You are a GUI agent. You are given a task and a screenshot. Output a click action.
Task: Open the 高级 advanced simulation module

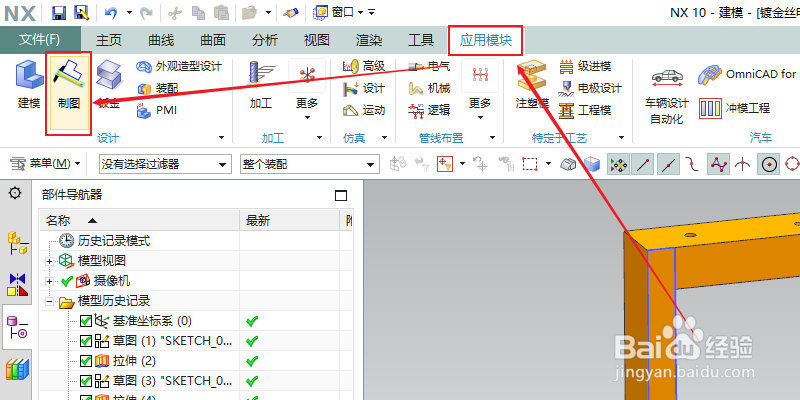point(364,66)
